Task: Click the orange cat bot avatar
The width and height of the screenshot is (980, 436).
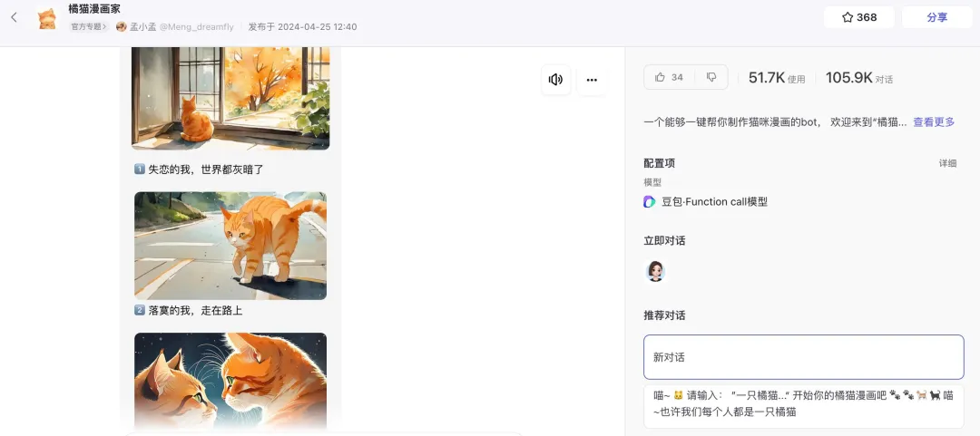Action: point(47,18)
